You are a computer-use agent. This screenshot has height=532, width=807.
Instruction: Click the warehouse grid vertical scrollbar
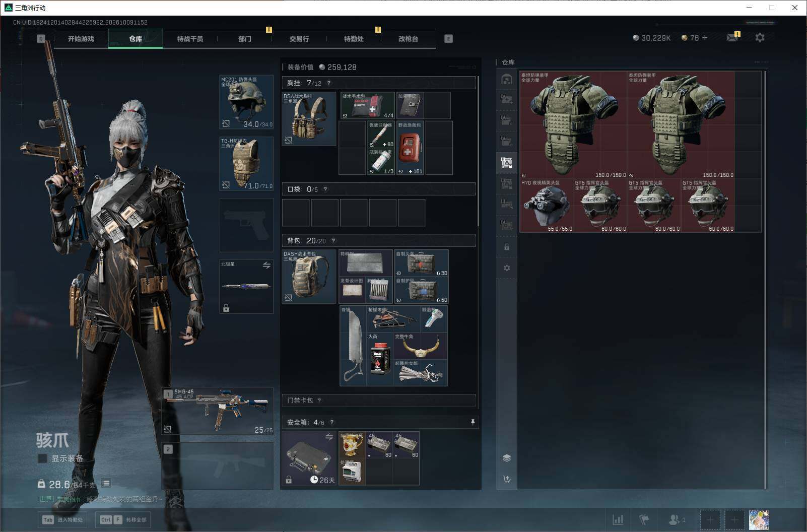tap(765, 280)
